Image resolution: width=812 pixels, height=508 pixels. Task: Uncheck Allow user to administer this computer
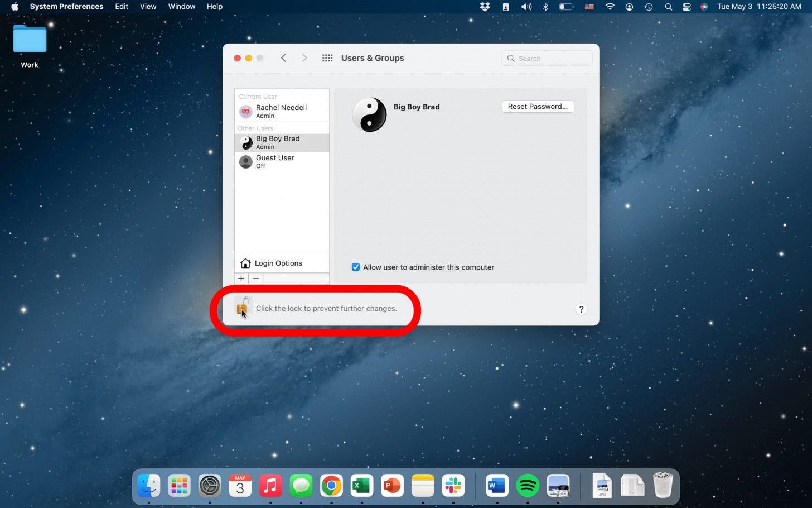pyautogui.click(x=356, y=267)
